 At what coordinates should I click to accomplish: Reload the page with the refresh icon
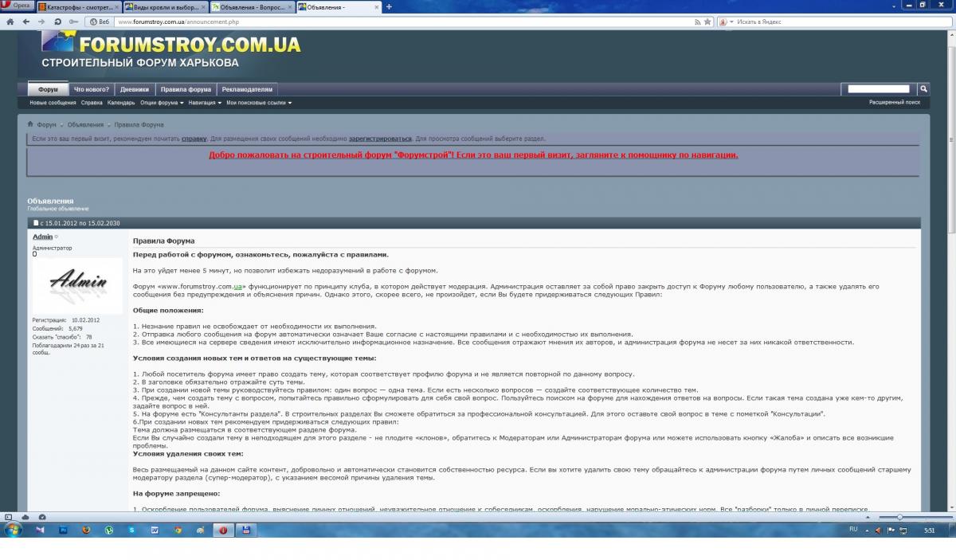58,22
